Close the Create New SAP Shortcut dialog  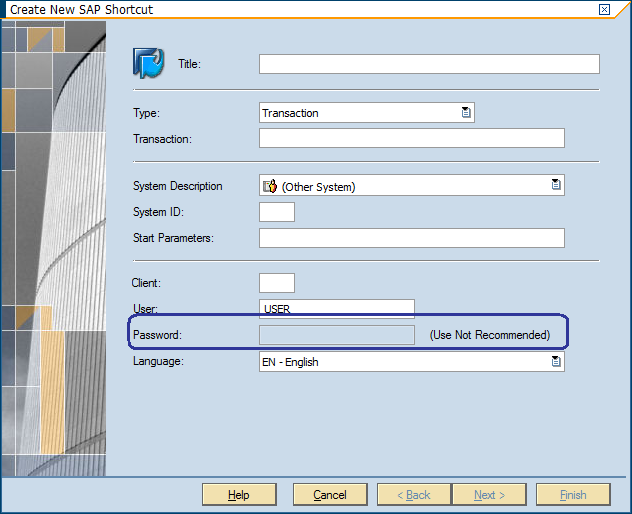(604, 9)
